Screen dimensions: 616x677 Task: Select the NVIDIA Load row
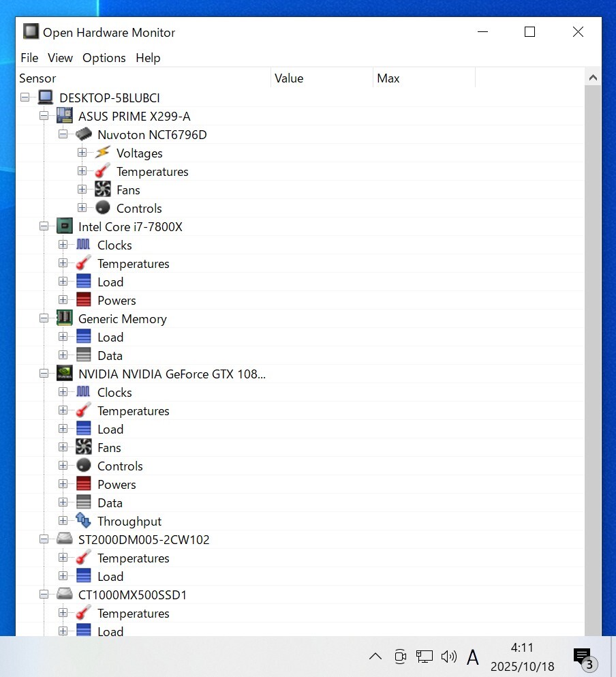coord(300,429)
